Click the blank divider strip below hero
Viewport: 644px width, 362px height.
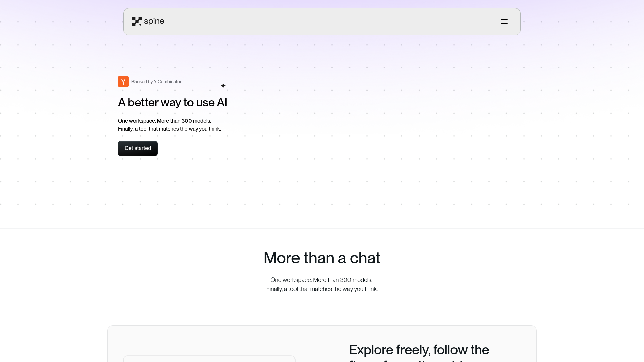pos(322,218)
